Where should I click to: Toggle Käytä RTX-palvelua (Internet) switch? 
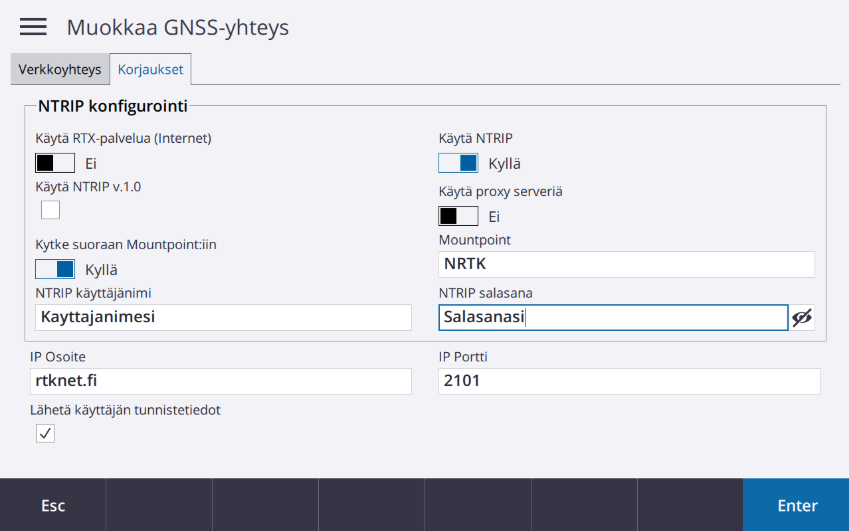[55, 163]
